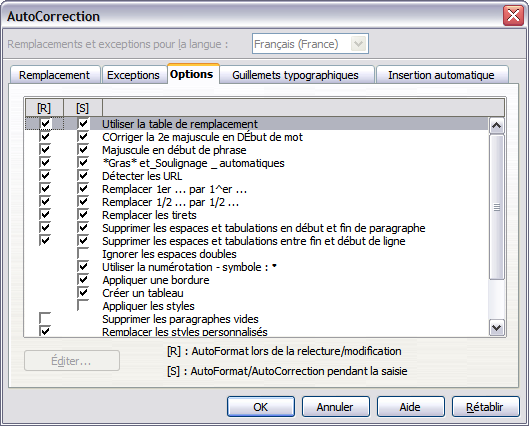529x426 pixels.
Task: Open the Insertion automatique tab
Action: (441, 75)
